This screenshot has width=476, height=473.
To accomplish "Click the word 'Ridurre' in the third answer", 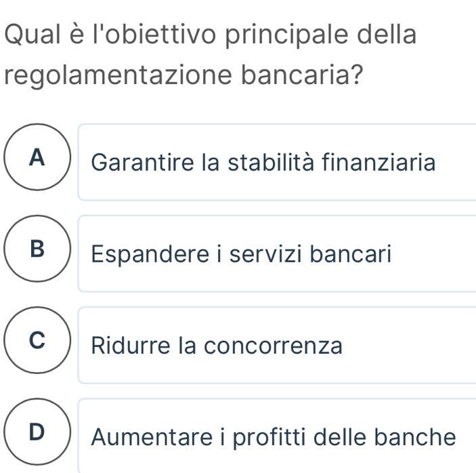I will click(122, 346).
